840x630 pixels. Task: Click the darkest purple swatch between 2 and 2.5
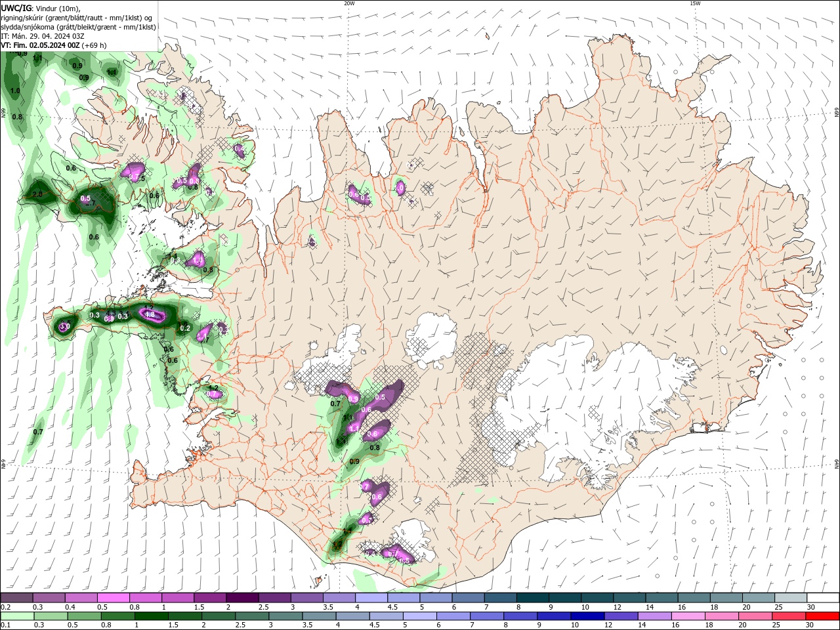242,598
